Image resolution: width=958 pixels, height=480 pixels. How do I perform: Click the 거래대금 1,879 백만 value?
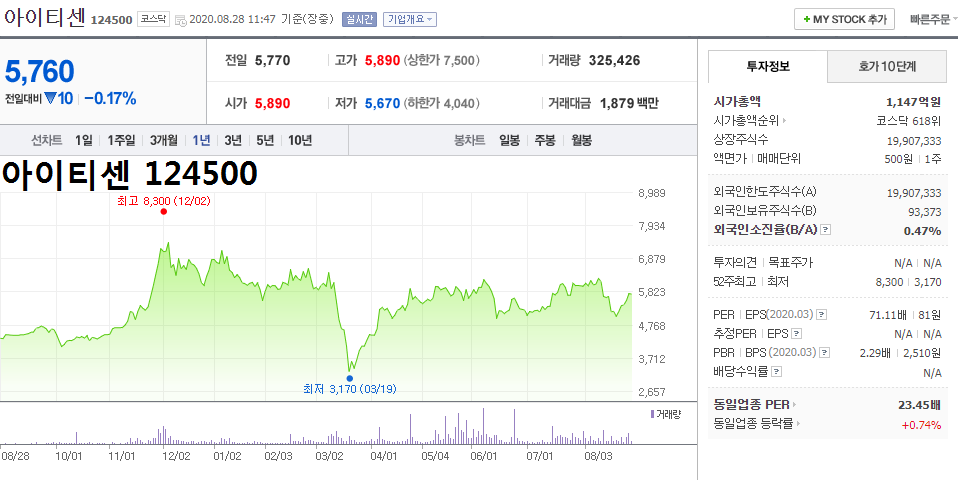629,103
